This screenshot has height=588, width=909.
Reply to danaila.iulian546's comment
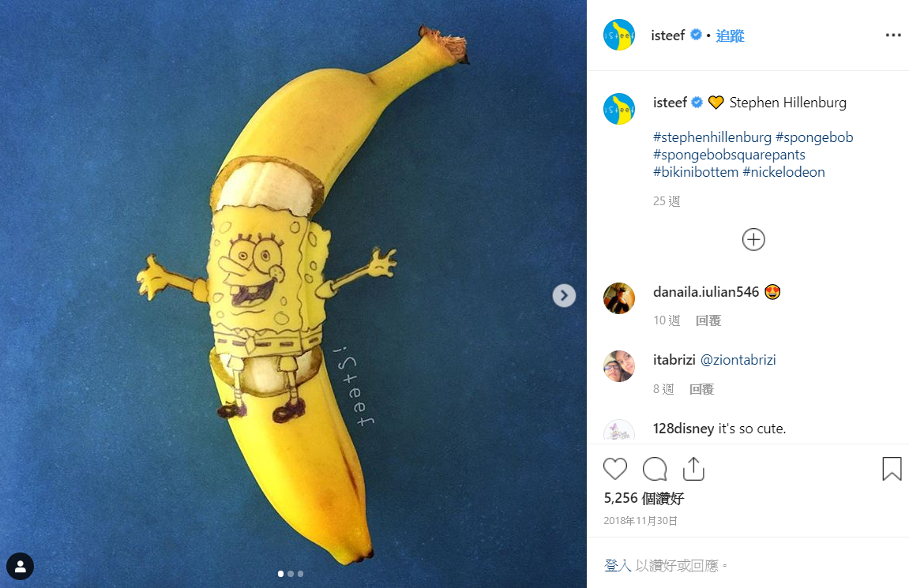click(708, 320)
